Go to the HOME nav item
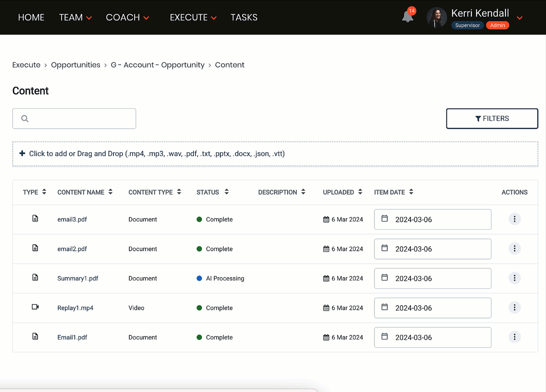This screenshot has height=392, width=546. [x=31, y=18]
